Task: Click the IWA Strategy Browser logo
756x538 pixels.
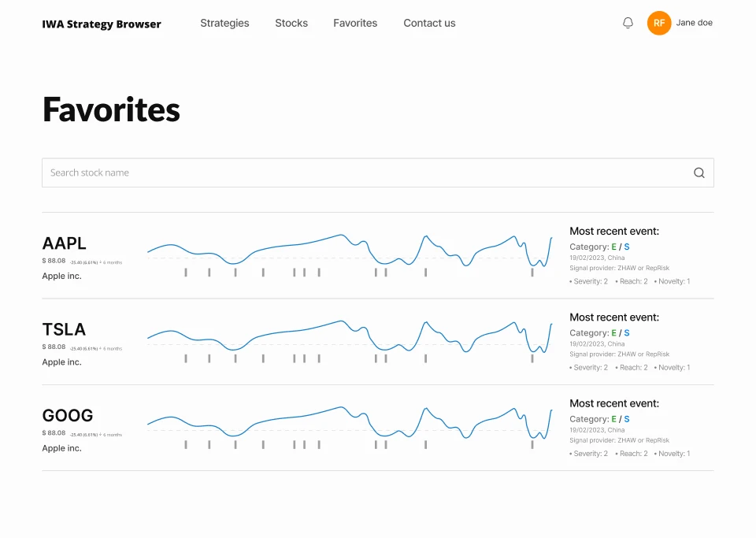Action: (102, 24)
